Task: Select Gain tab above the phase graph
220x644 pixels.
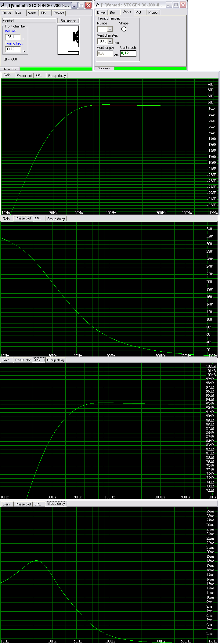Action: (6, 219)
